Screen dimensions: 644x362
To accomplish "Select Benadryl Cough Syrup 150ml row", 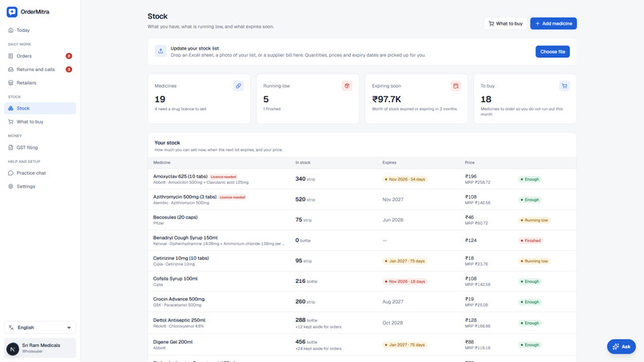I will (x=362, y=241).
